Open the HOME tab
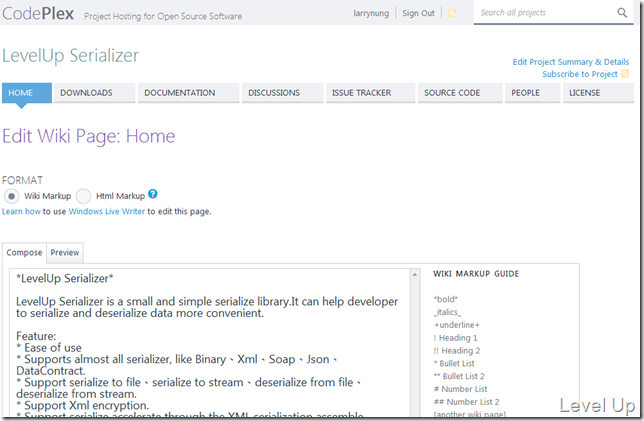Viewport: 644px width, 421px height. tap(27, 93)
